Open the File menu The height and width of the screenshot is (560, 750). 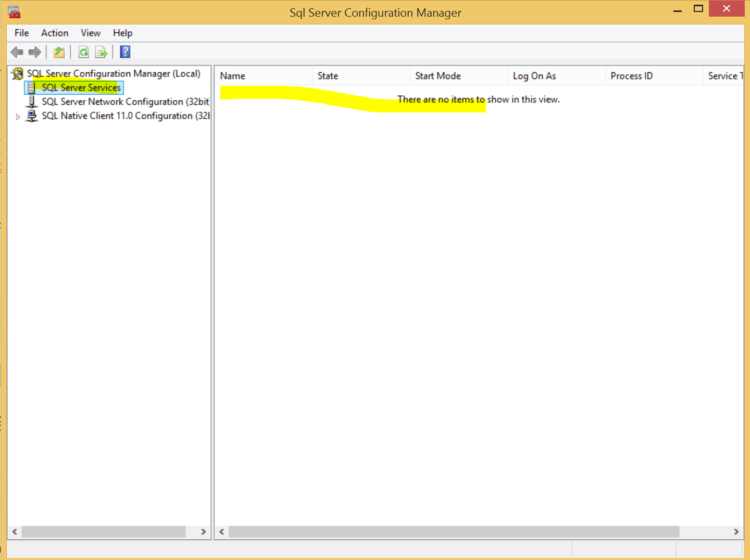click(x=21, y=33)
